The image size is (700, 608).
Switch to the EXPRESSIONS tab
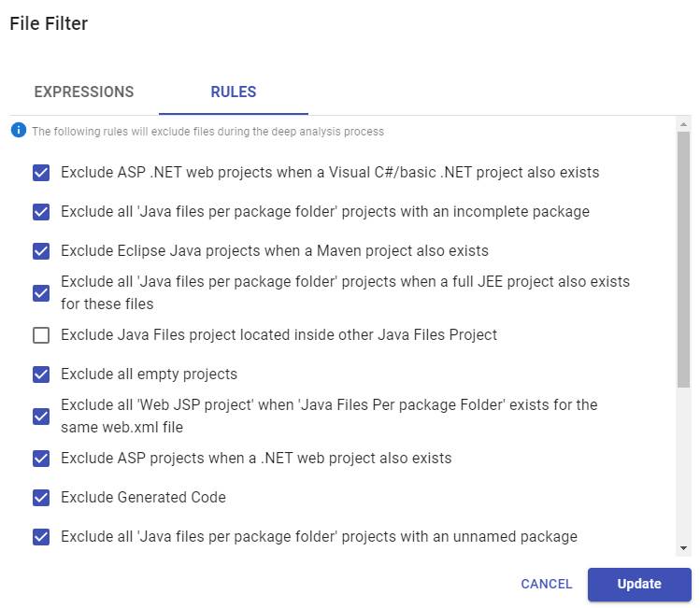pos(84,92)
